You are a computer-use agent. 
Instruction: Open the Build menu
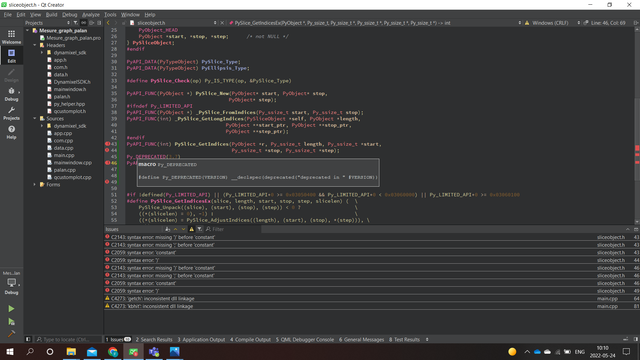(x=51, y=14)
